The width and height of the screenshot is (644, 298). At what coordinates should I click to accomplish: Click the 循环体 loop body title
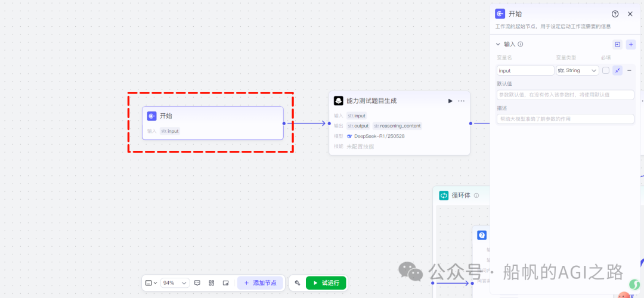point(461,196)
